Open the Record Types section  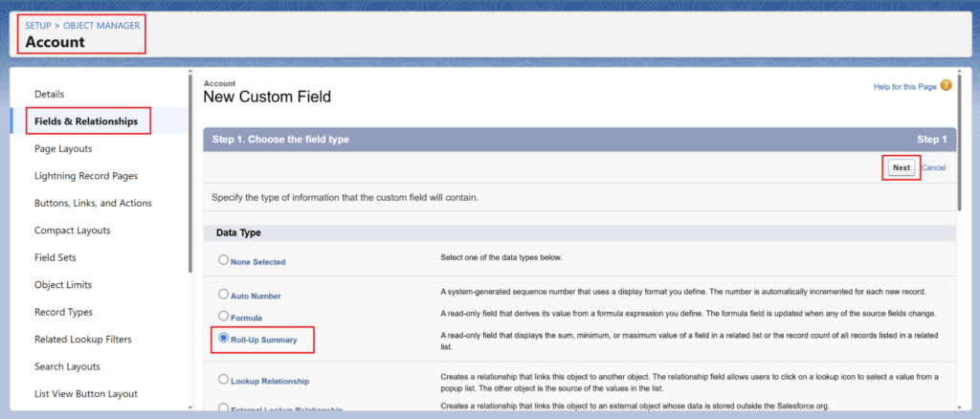(62, 312)
